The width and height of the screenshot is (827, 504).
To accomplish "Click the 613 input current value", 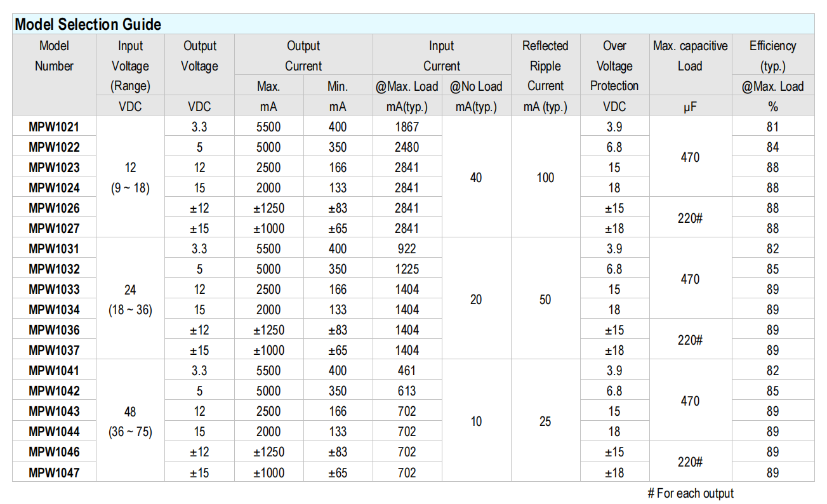I will tap(407, 391).
